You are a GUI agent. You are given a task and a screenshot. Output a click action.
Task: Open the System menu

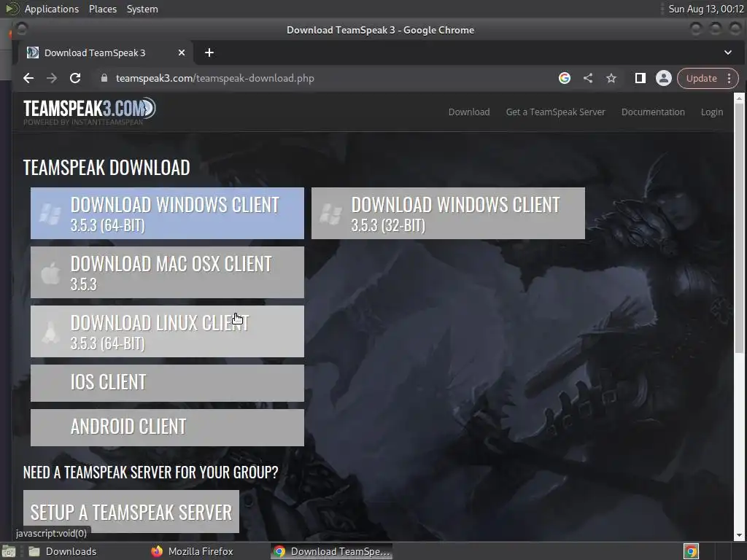pos(142,9)
